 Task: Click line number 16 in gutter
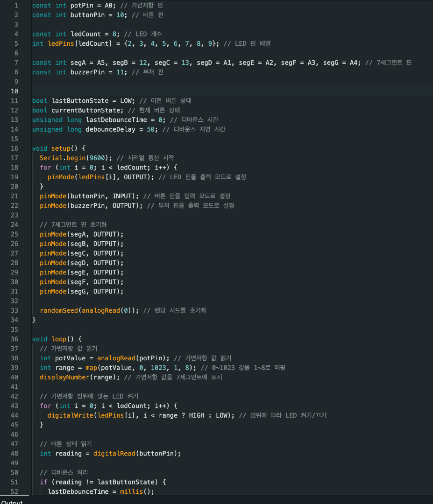pyautogui.click(x=14, y=148)
